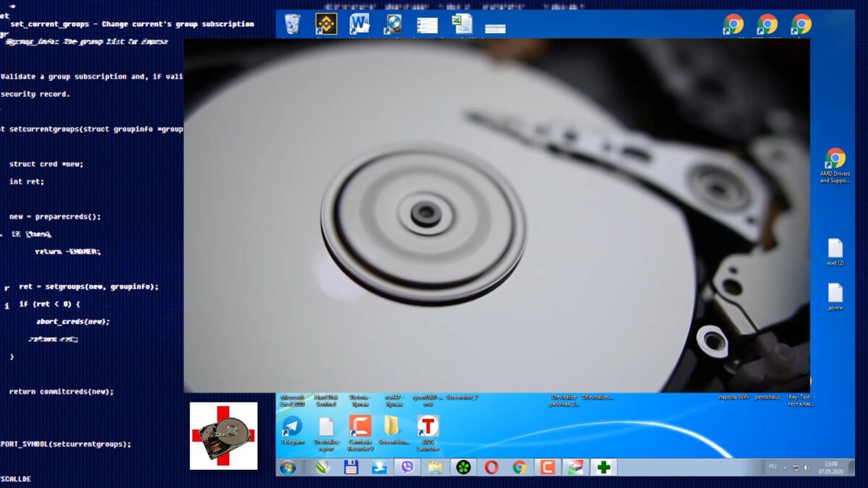Viewport: 868px width, 488px height.
Task: Launch the BIOS Launcher desktop shortcut
Action: [x=428, y=432]
